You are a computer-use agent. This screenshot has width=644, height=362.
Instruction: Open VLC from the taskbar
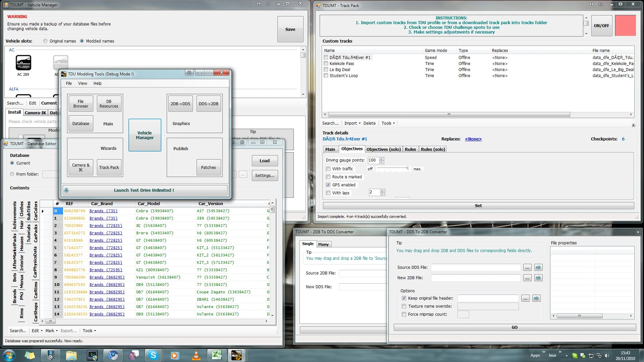coord(196,355)
